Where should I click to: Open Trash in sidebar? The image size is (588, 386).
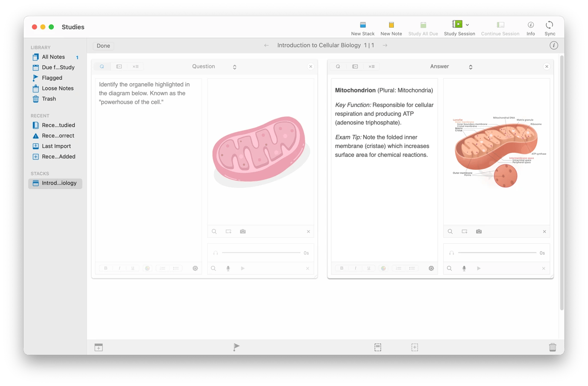pyautogui.click(x=55, y=99)
